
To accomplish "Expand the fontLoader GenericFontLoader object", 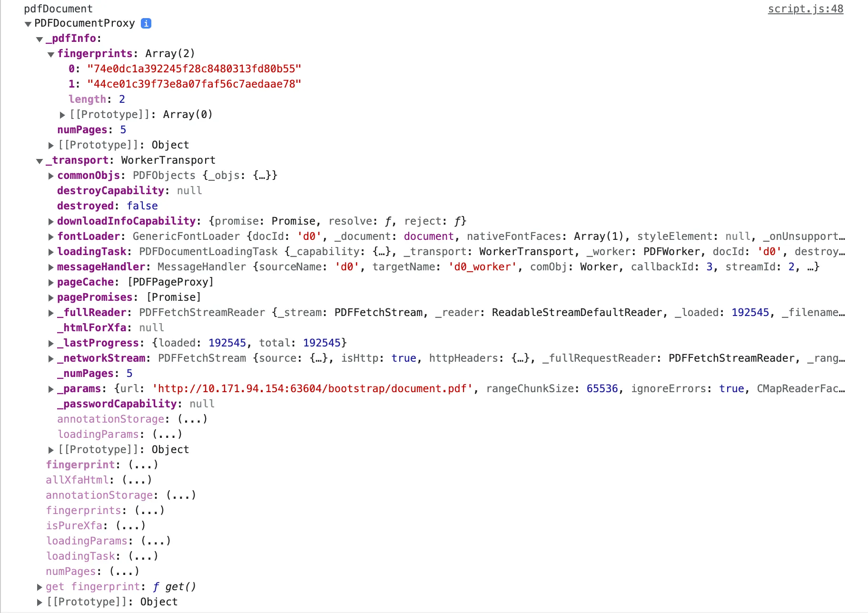I will click(51, 236).
